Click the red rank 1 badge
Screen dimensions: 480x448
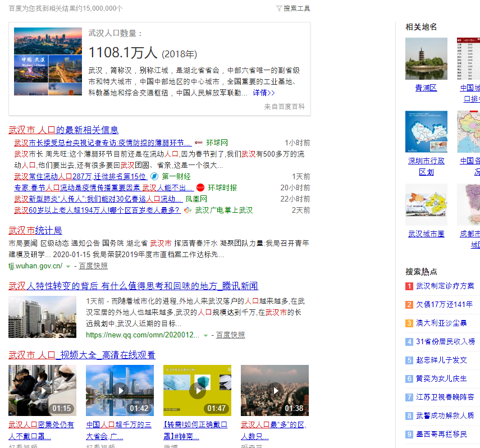(409, 286)
